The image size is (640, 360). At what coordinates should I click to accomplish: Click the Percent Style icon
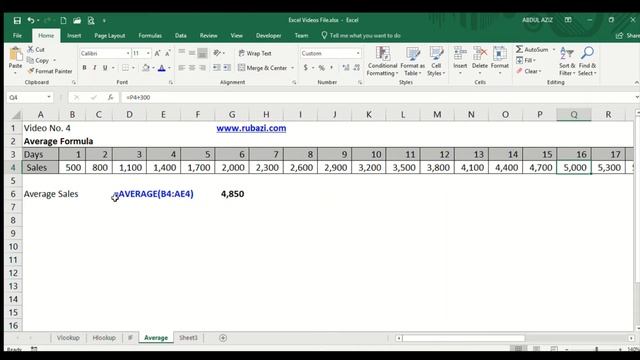pos(322,68)
